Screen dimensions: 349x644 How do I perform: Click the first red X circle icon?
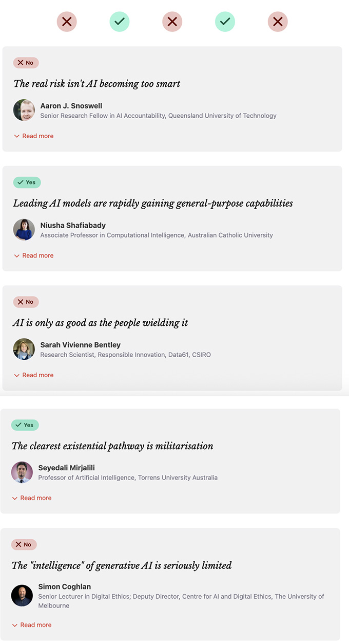click(x=67, y=22)
